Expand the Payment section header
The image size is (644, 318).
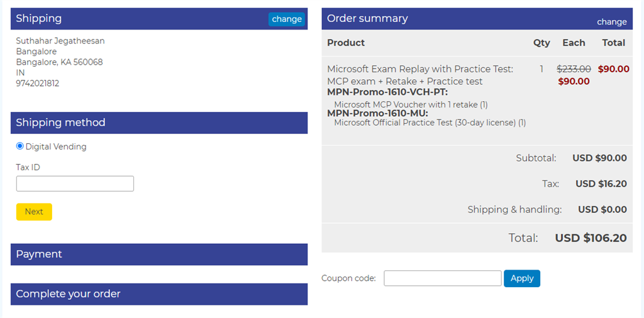[159, 255]
